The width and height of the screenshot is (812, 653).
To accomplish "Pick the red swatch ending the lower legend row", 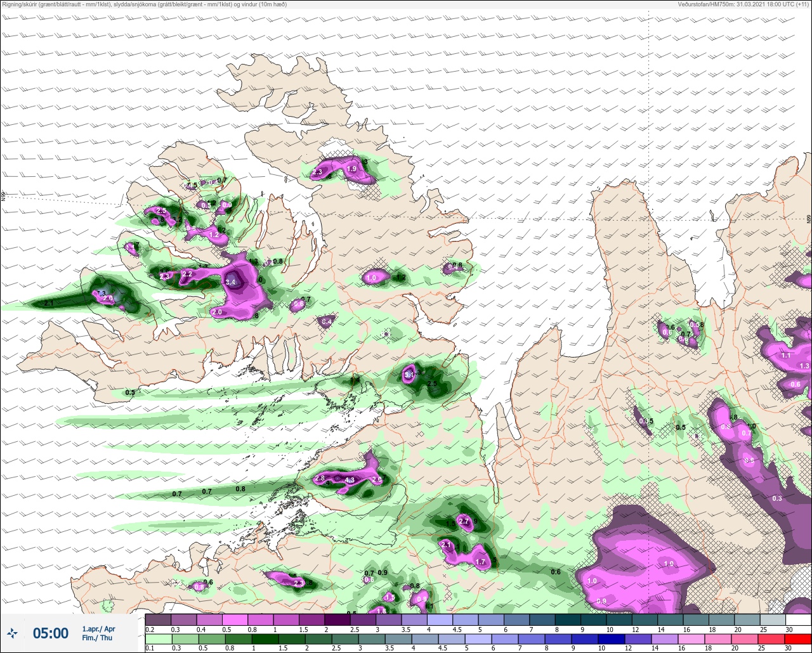I will tap(798, 639).
